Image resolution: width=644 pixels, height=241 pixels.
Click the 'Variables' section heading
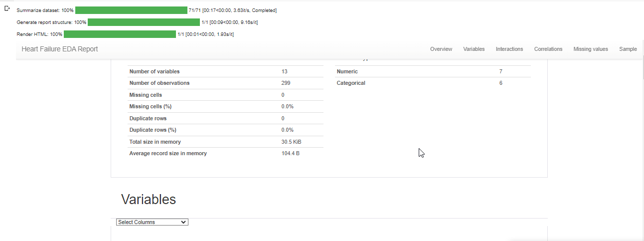click(149, 199)
